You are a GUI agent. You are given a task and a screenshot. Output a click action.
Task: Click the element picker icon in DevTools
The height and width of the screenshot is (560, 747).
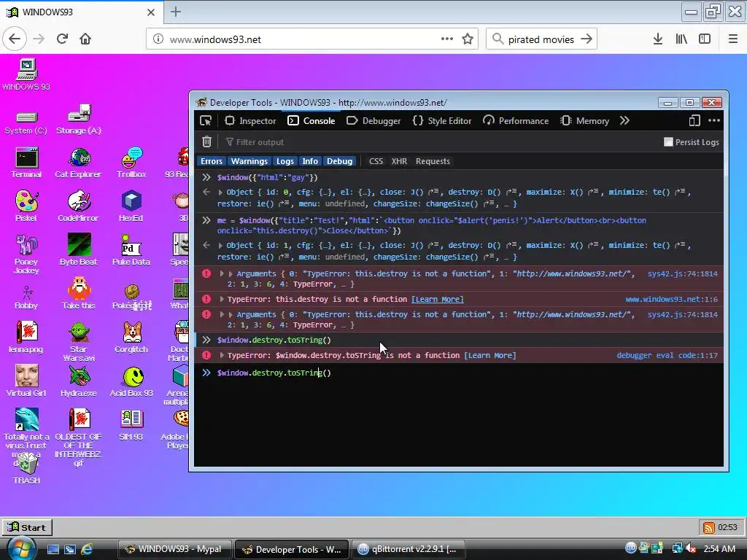pyautogui.click(x=206, y=121)
